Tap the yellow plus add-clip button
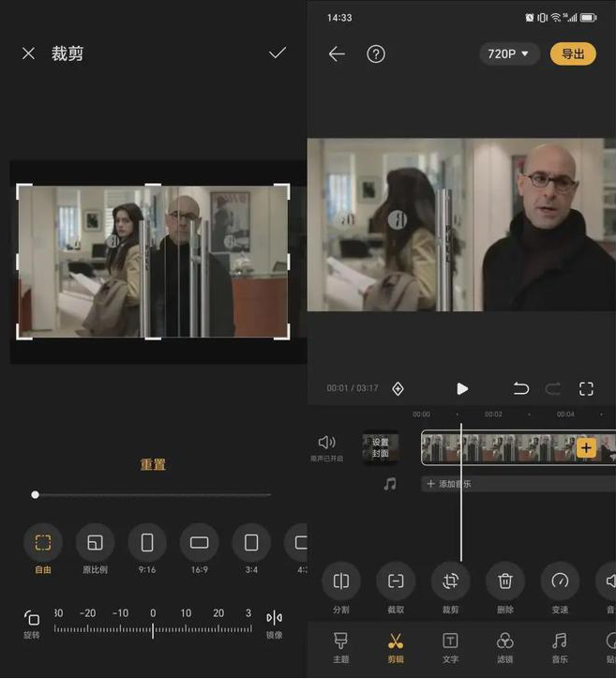616x679 pixels. pos(586,447)
